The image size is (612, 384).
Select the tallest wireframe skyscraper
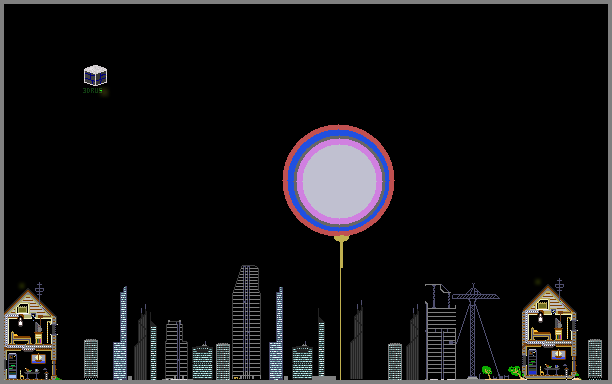(x=246, y=322)
